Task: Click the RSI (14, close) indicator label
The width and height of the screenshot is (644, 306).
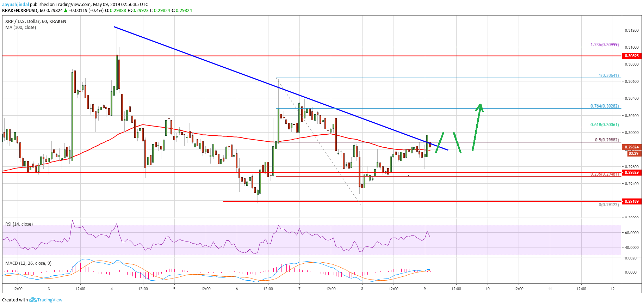Action: click(x=19, y=224)
